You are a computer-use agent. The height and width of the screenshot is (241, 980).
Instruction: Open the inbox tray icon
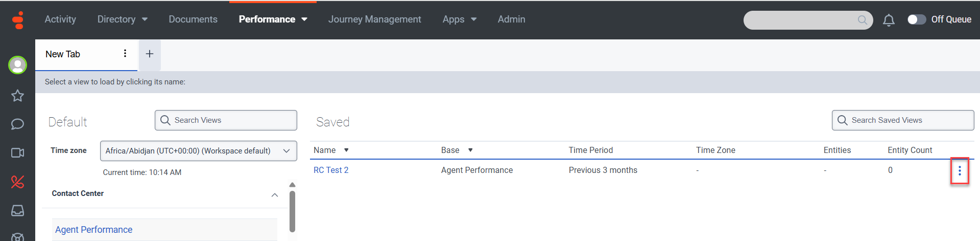click(x=18, y=210)
